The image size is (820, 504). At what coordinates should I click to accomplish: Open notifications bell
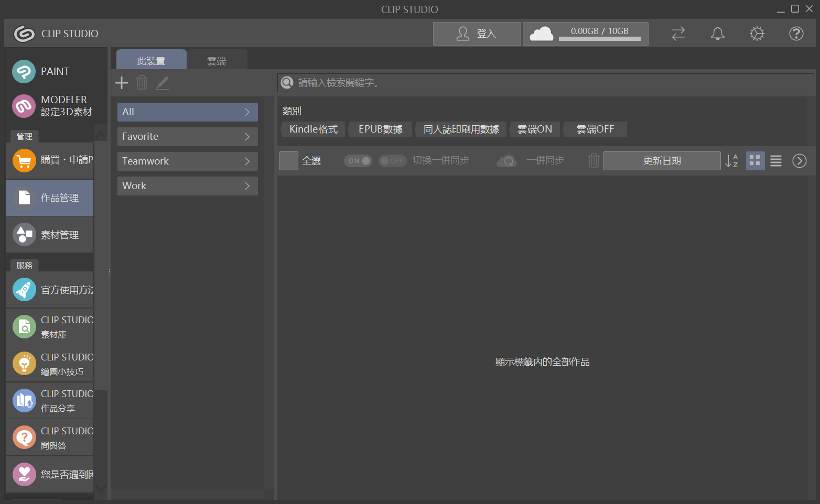[x=718, y=34]
